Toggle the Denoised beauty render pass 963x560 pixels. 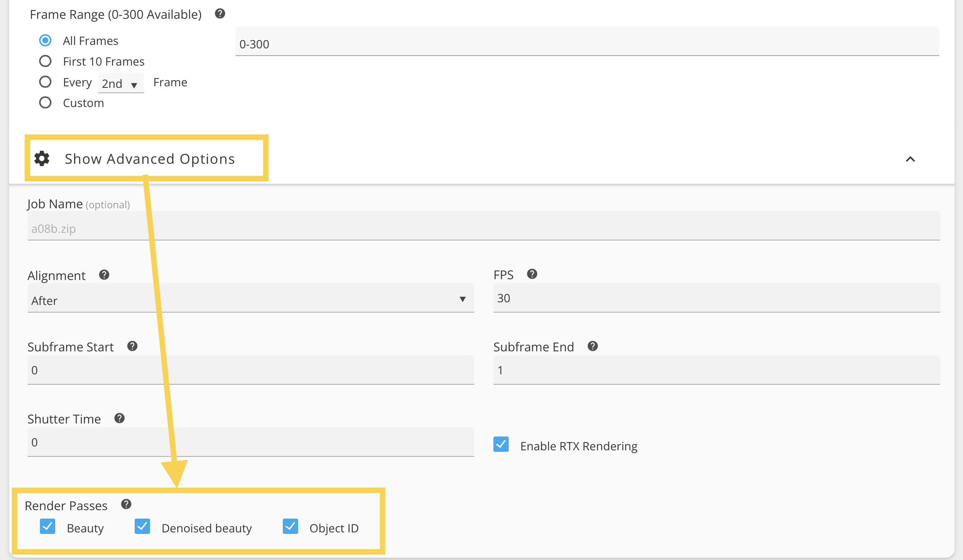tap(142, 526)
